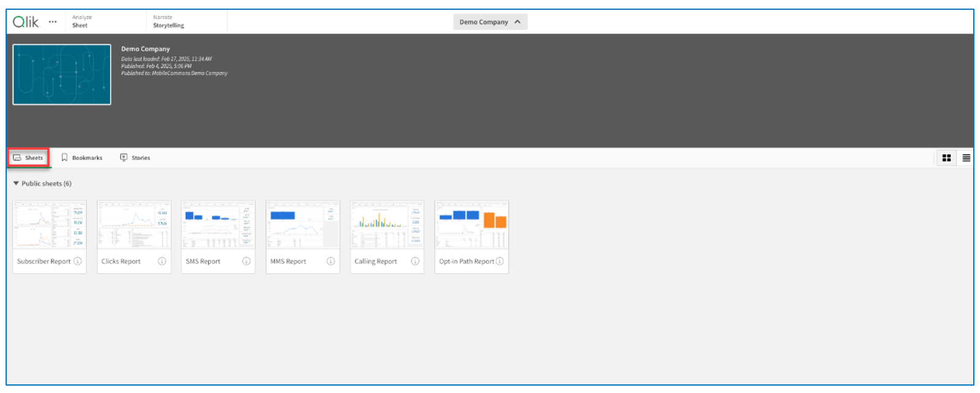The image size is (980, 393).
Task: Click the Subscriber Report label
Action: [x=44, y=262]
